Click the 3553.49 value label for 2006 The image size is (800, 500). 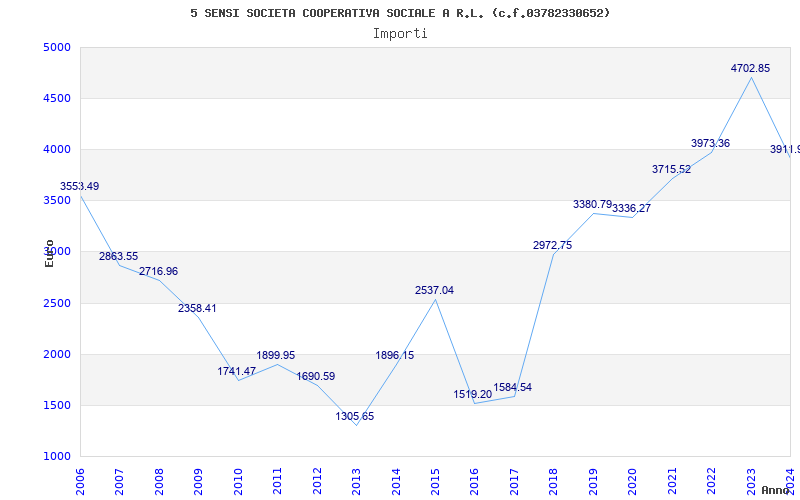tap(80, 186)
